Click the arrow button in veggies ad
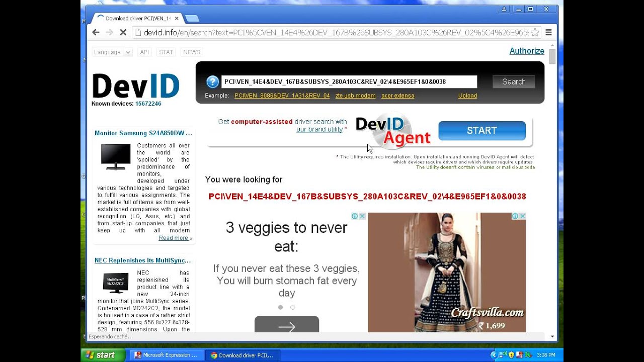The image size is (644, 362). pyautogui.click(x=287, y=325)
